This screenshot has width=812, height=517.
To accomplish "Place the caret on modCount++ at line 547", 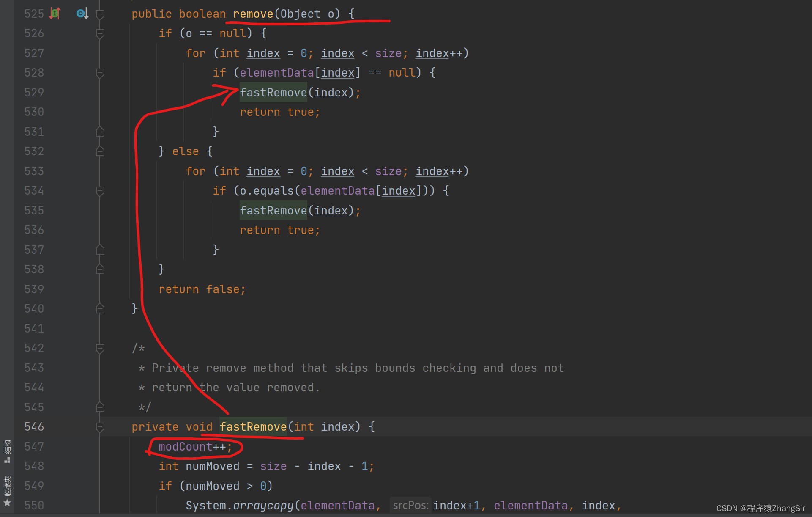I will pos(194,446).
